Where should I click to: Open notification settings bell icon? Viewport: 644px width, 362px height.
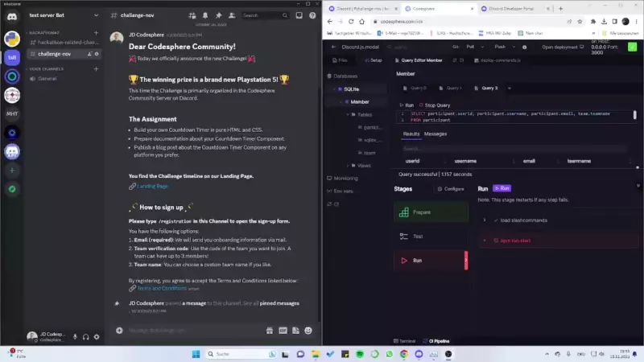click(205, 15)
